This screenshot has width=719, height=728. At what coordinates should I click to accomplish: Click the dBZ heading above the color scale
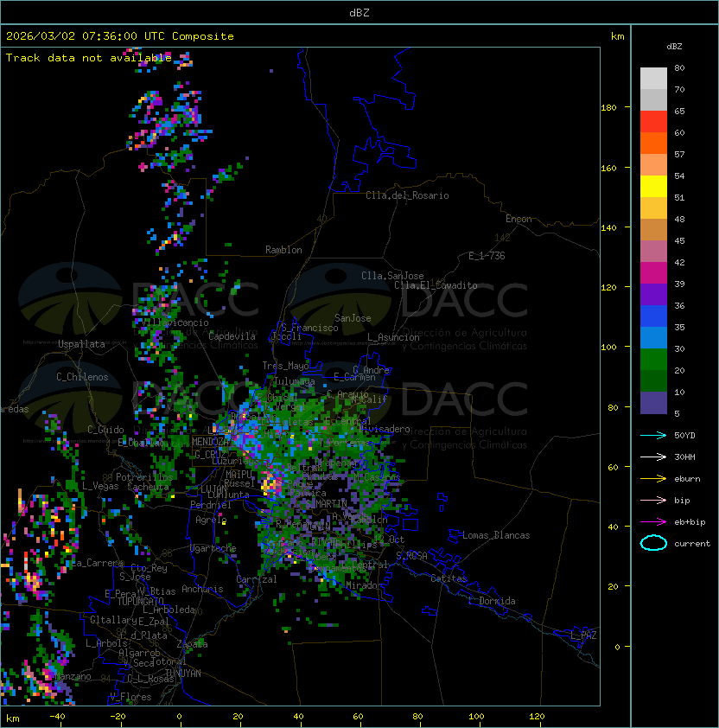point(674,47)
